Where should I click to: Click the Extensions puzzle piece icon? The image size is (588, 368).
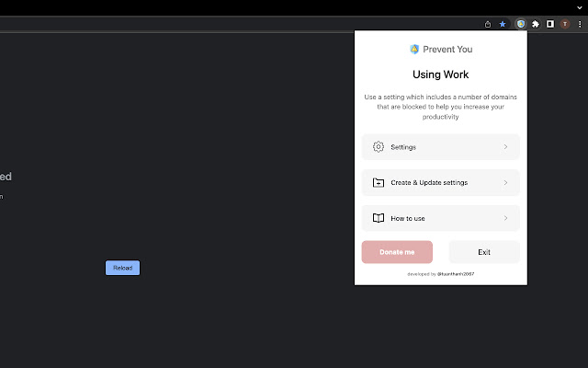[x=536, y=24]
